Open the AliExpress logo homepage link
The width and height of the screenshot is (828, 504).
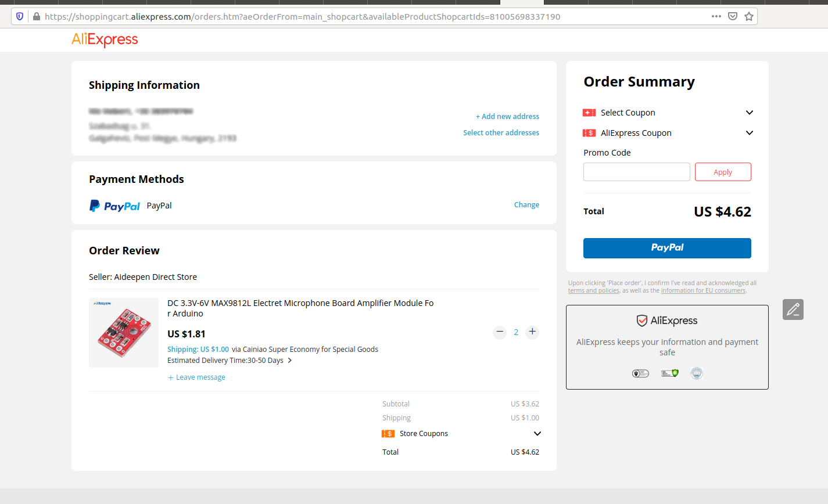pyautogui.click(x=105, y=39)
